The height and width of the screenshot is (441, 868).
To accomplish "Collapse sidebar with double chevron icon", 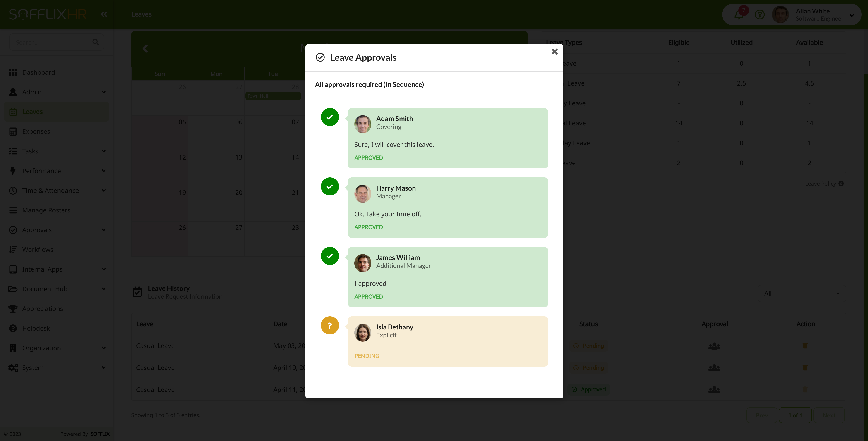I will pos(104,14).
